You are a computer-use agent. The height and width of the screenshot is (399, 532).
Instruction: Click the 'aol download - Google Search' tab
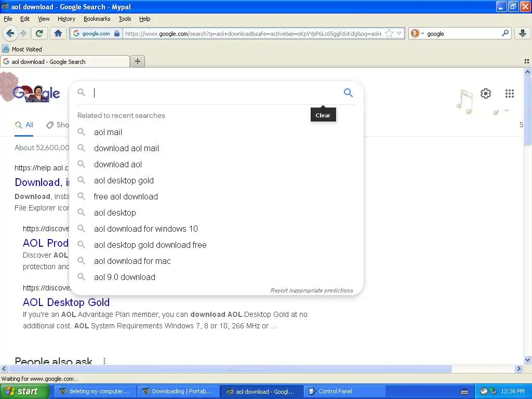pos(64,61)
